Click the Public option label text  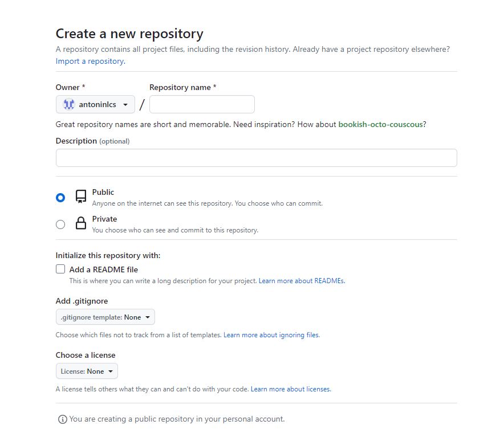click(x=103, y=193)
